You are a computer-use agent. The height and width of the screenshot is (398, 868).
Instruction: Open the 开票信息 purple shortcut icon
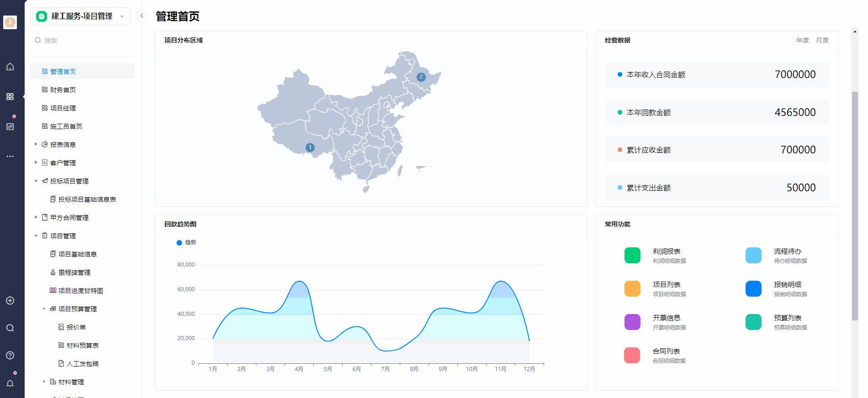pos(632,322)
